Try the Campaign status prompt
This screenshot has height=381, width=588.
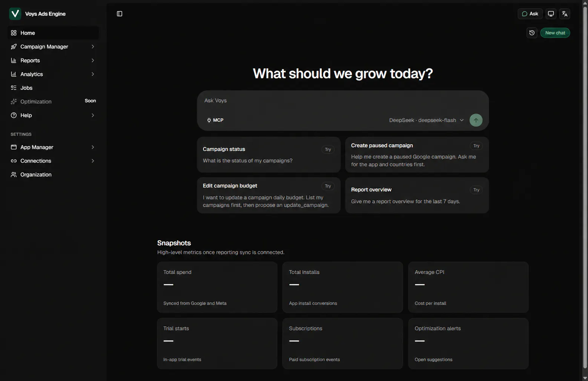(x=328, y=150)
